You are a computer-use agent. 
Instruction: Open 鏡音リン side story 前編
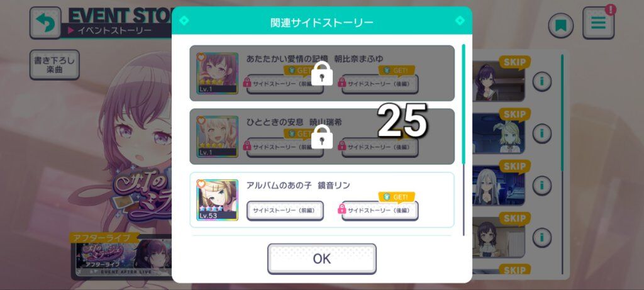point(285,210)
